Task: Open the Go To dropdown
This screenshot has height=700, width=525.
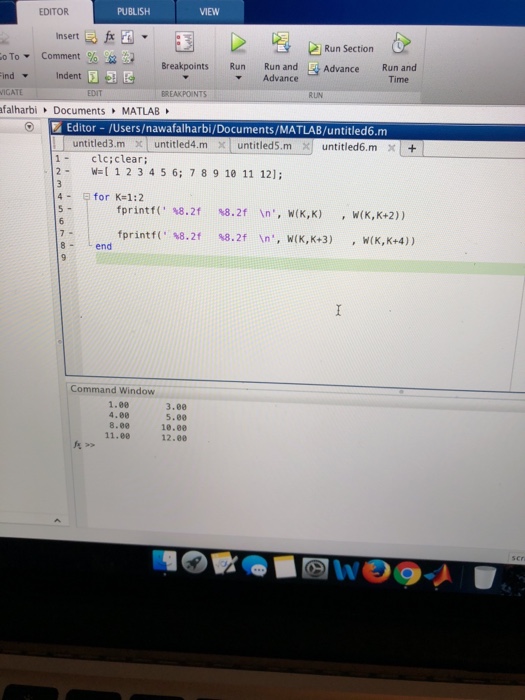Action: pyautogui.click(x=14, y=57)
